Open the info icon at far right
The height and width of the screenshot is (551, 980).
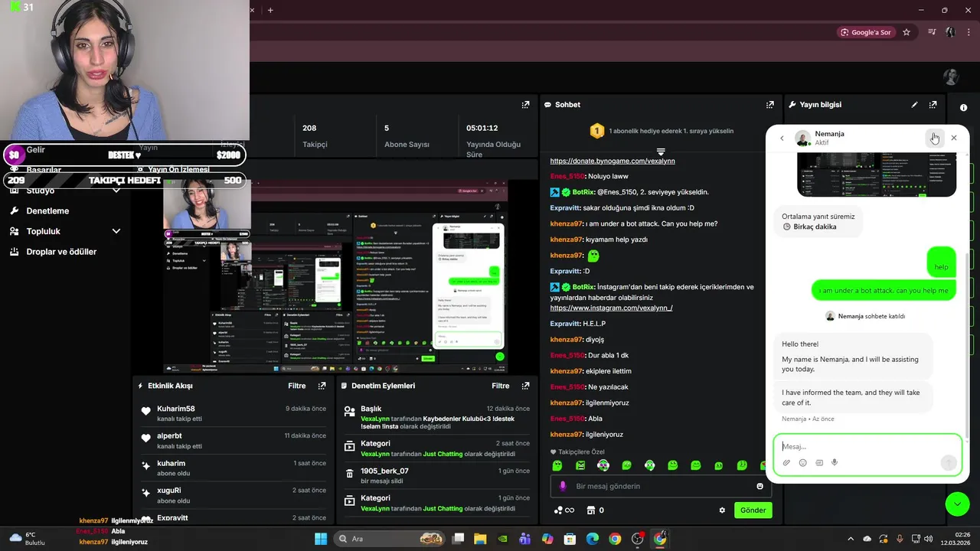coord(963,108)
